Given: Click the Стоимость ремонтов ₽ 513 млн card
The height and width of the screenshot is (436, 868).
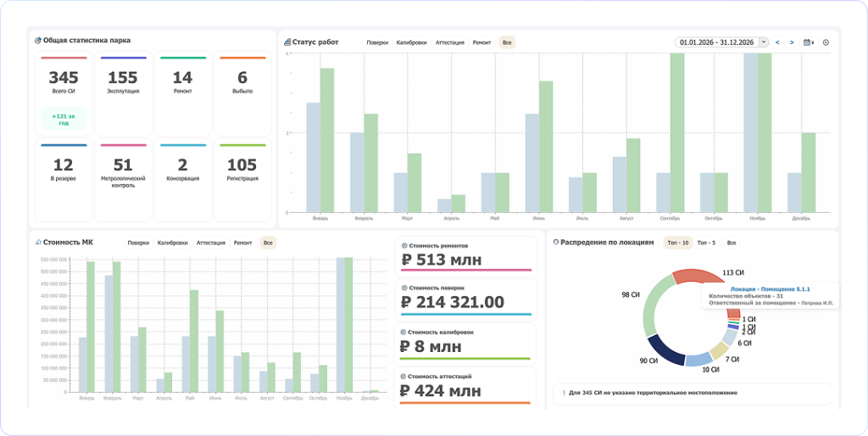Looking at the screenshot, I should tap(466, 255).
